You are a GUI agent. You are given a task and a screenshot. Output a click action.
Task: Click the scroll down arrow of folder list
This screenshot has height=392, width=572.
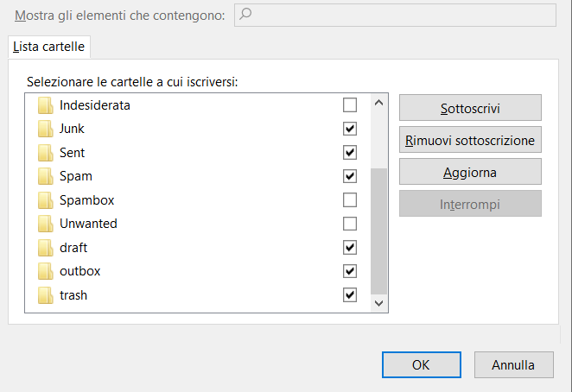click(x=378, y=303)
